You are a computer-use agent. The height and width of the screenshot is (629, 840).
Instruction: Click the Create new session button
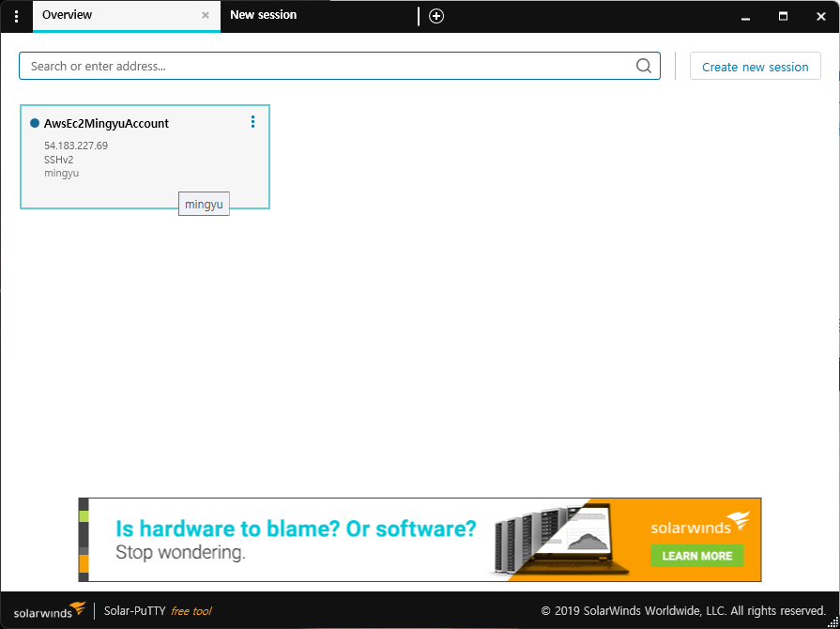point(755,67)
